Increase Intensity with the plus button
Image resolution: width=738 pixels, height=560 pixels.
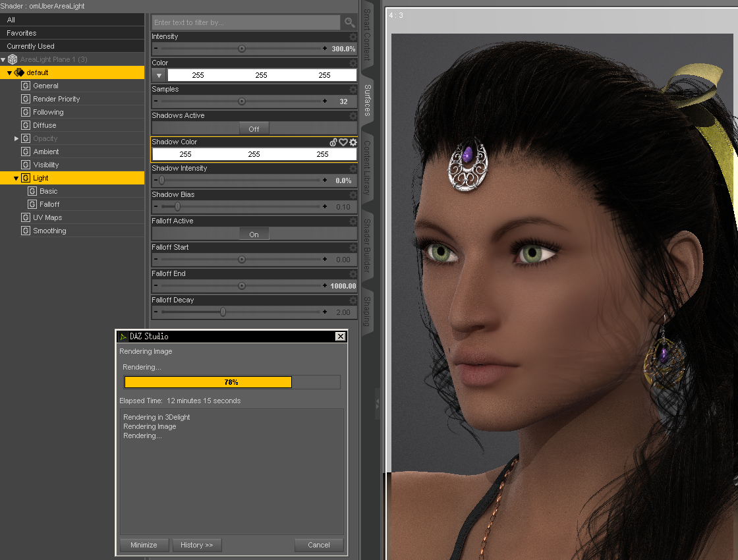(x=325, y=49)
